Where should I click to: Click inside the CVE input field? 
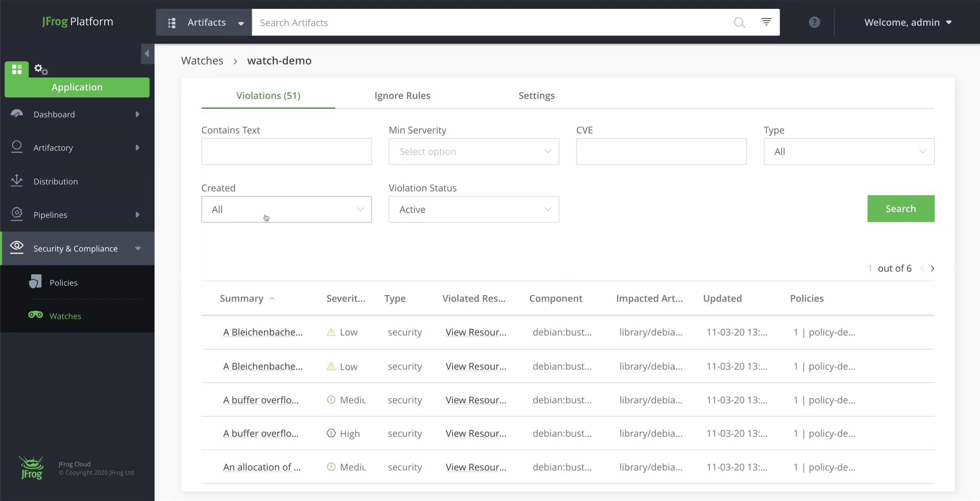(660, 151)
